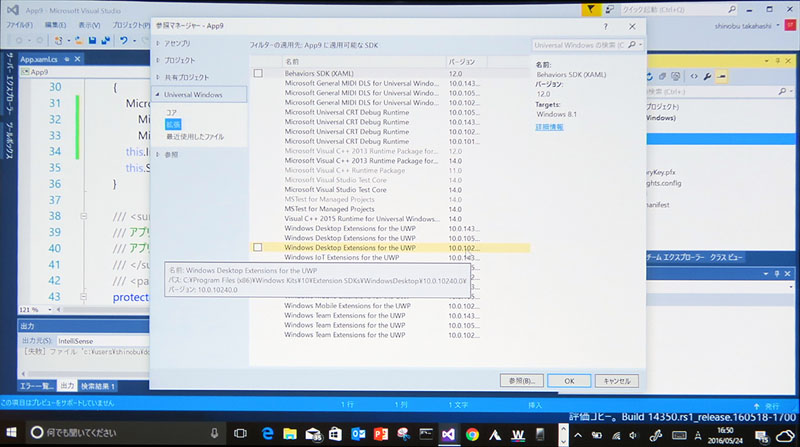Click the collapse all icon in Solution Explorer

[662, 77]
